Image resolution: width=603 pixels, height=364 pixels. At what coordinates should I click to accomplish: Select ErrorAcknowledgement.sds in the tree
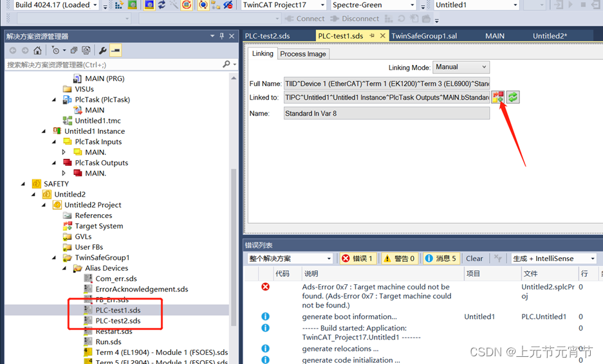142,289
